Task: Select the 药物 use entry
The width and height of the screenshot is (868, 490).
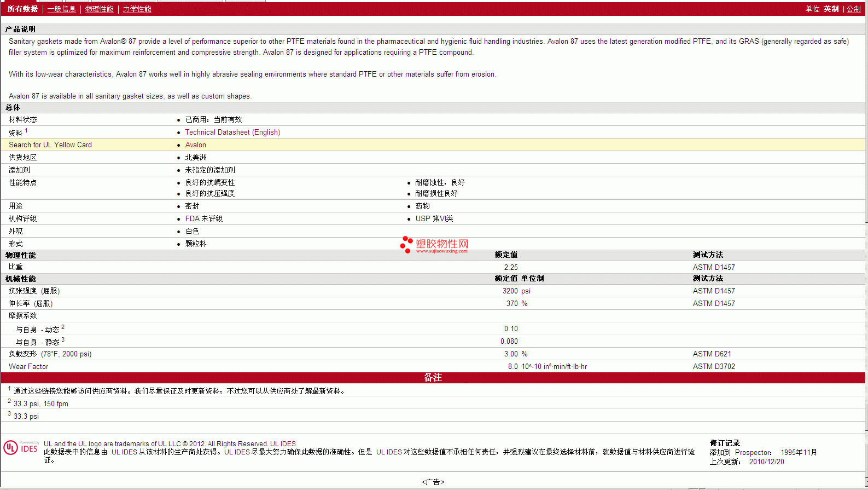Action: 422,206
